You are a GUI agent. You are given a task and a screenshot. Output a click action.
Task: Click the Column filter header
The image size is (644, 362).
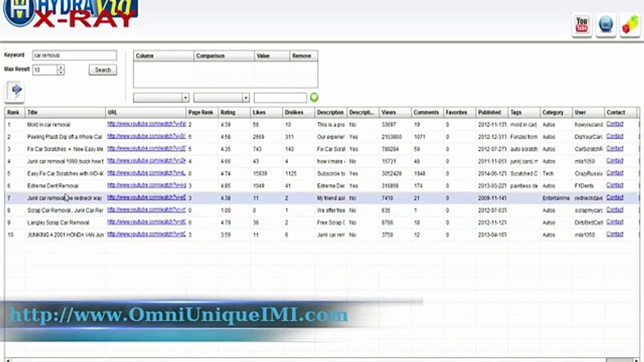click(x=164, y=56)
